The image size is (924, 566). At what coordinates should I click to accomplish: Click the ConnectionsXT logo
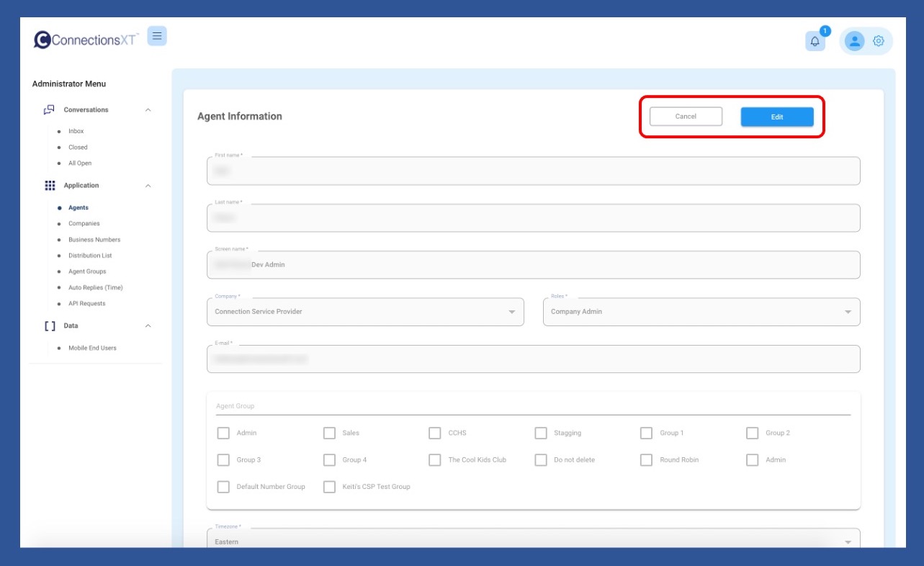[86, 40]
